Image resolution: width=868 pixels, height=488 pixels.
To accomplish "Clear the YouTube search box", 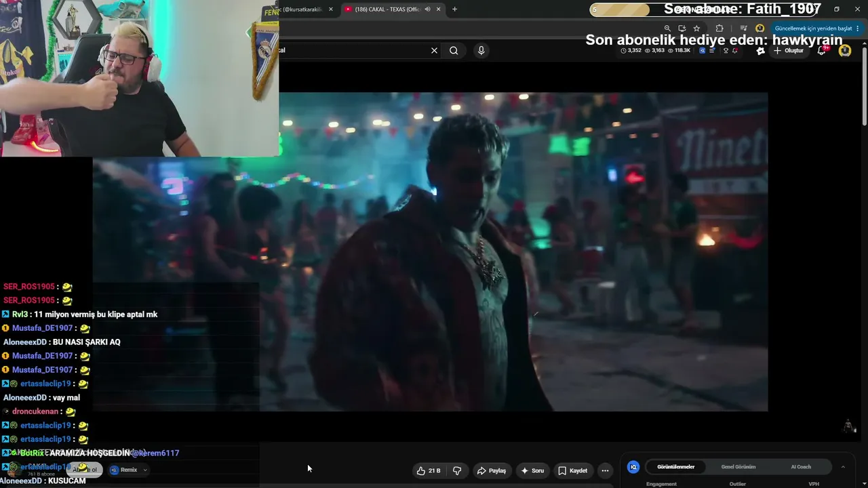I will click(x=434, y=50).
